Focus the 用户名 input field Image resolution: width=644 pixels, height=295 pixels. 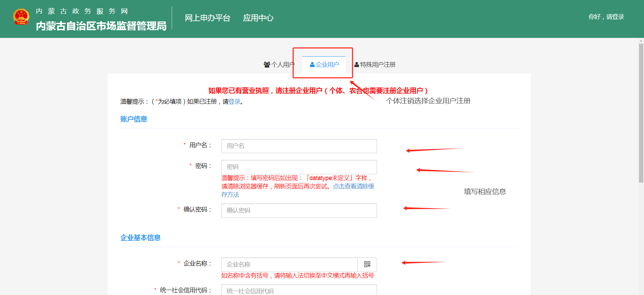point(299,146)
